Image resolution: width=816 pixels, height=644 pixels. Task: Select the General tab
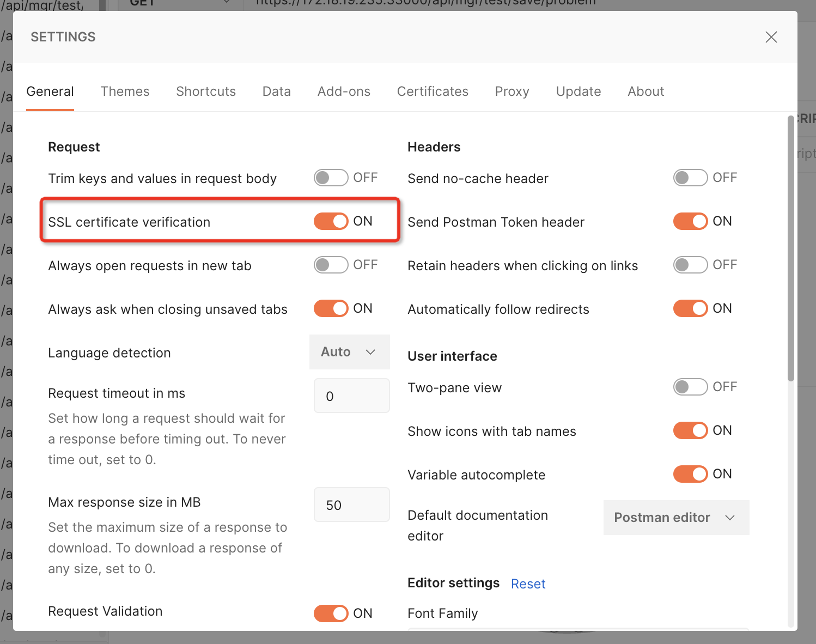[50, 92]
